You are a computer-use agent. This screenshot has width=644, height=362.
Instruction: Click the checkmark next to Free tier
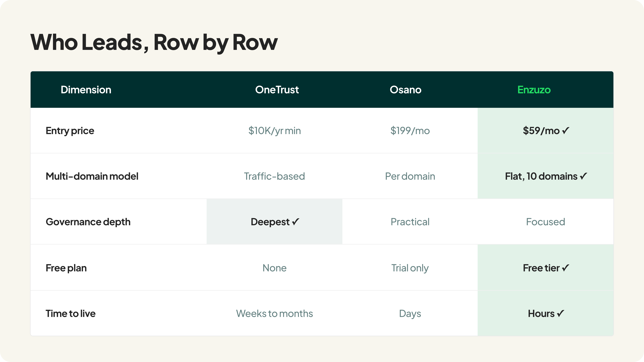click(565, 268)
